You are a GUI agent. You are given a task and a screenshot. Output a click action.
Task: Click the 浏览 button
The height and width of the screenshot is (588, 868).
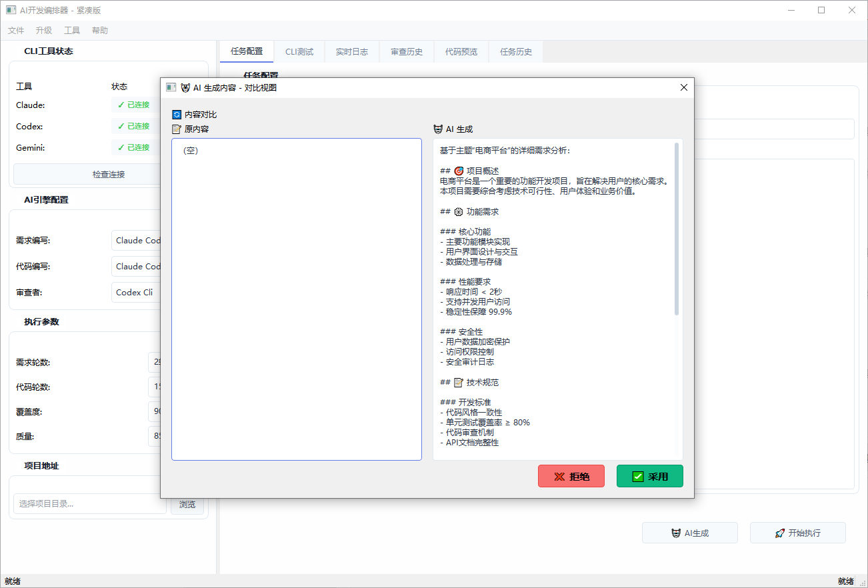point(187,504)
